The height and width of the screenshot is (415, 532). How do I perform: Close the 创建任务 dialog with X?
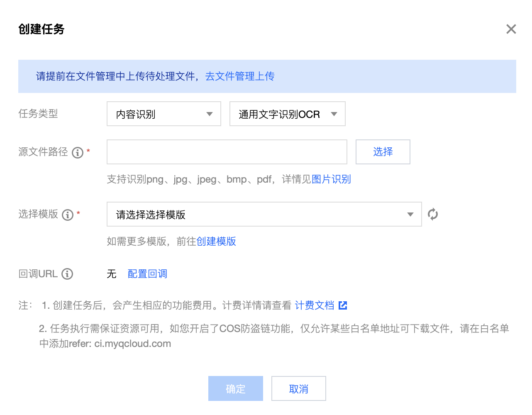click(511, 29)
